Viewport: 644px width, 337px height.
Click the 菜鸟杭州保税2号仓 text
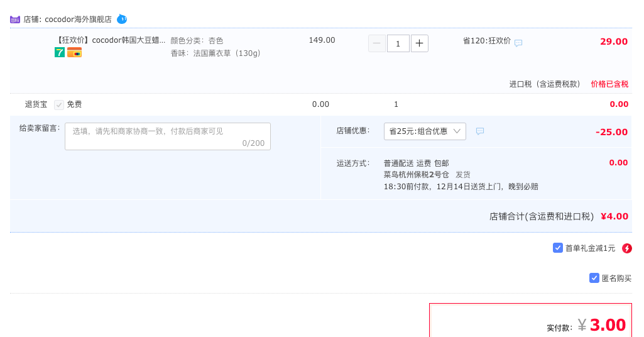pyautogui.click(x=417, y=175)
